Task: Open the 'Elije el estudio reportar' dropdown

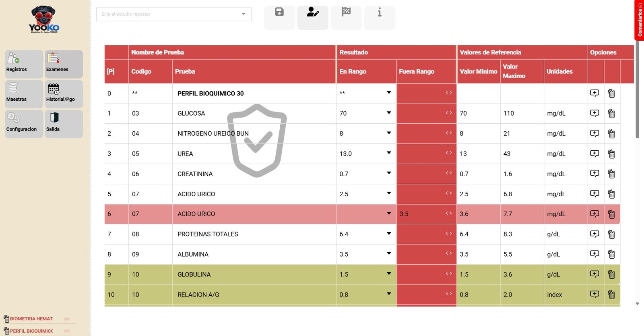Action: tap(174, 14)
